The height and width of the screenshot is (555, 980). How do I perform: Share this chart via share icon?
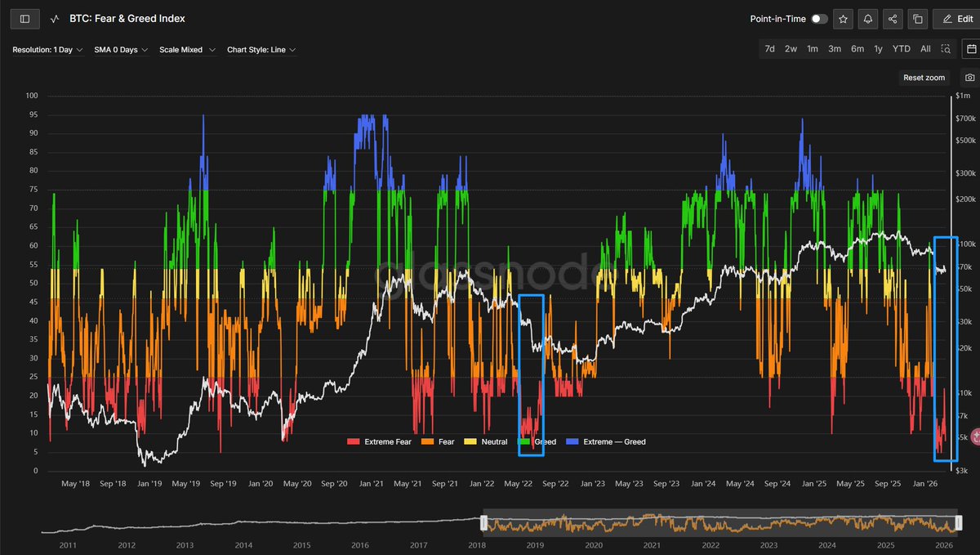tap(893, 19)
